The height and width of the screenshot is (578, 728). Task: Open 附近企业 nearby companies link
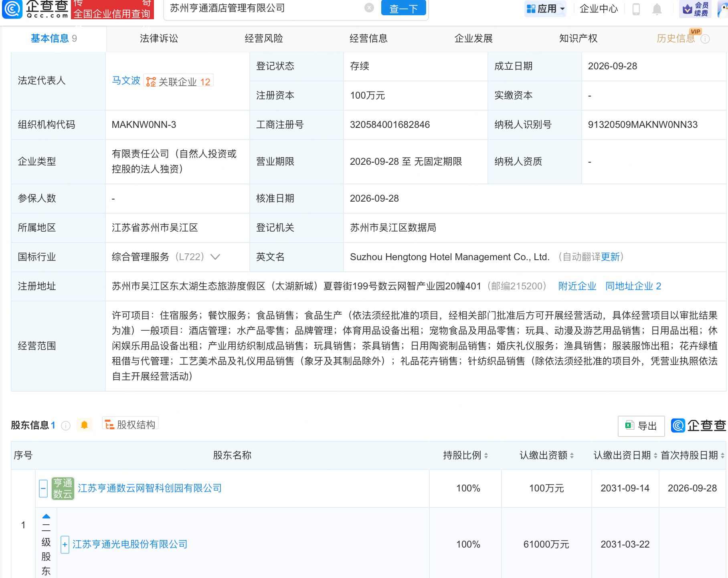click(x=577, y=286)
